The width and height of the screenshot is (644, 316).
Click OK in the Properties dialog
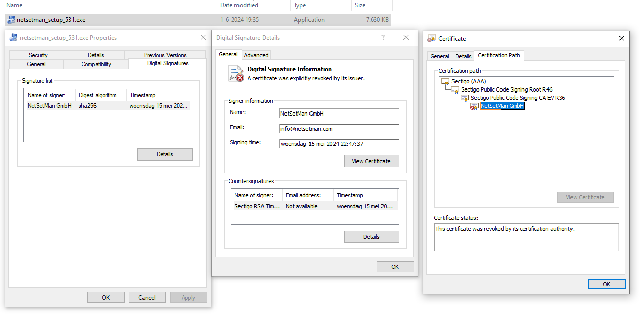point(106,298)
